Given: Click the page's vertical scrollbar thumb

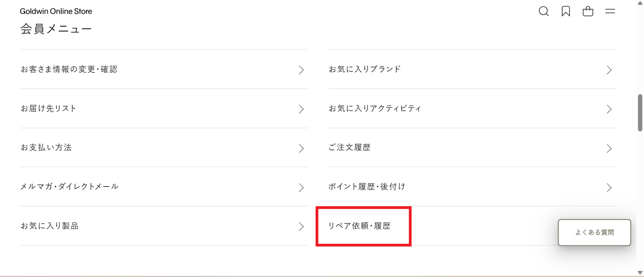Looking at the screenshot, I should tap(640, 112).
